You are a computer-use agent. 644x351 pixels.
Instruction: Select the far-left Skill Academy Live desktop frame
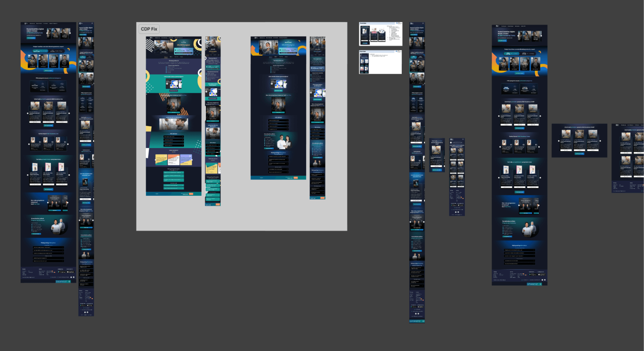click(48, 153)
